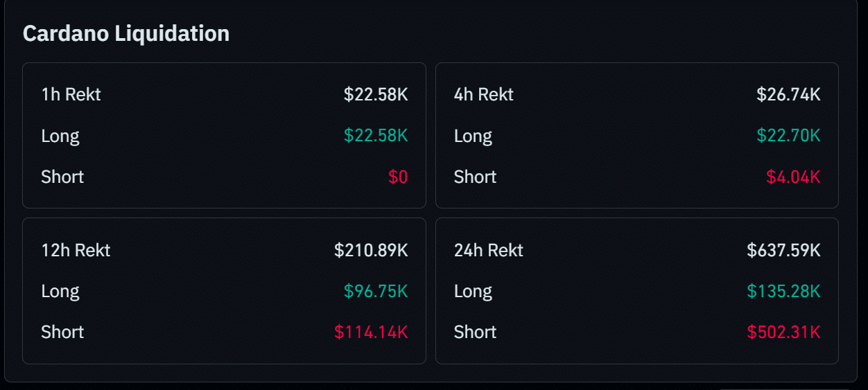
Task: Click the 1h Rekt total $22.58K
Action: 376,94
